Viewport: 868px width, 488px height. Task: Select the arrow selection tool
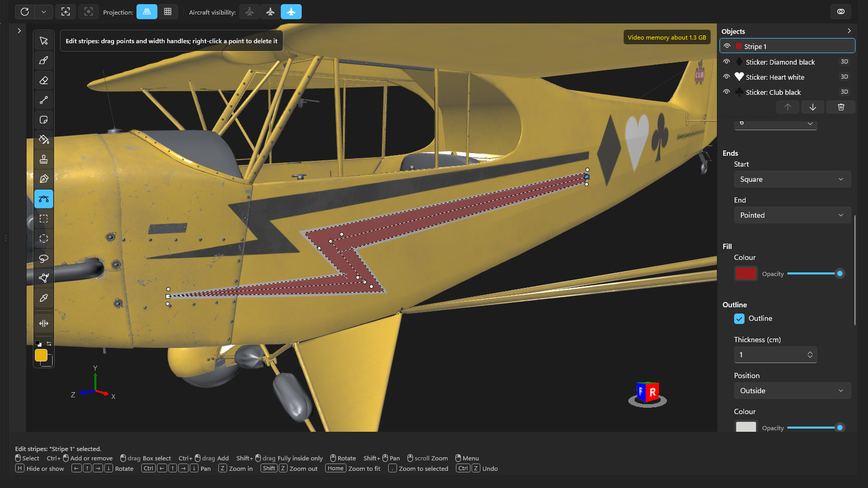[x=44, y=41]
